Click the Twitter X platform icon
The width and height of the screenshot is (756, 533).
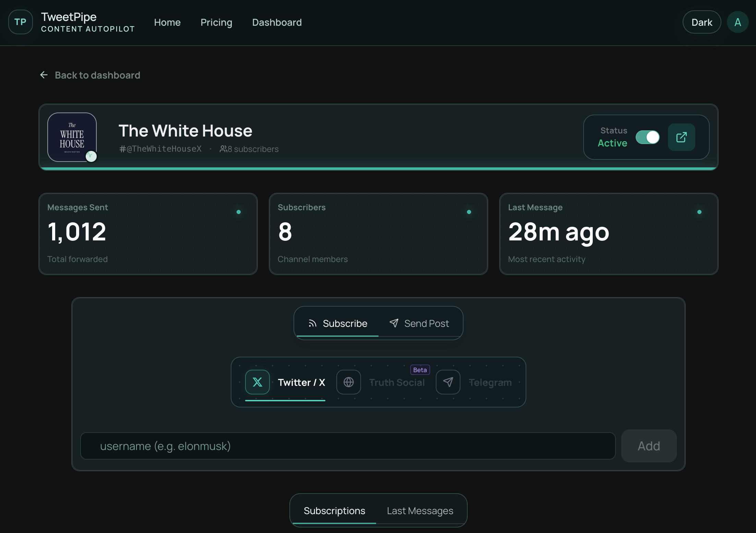pyautogui.click(x=257, y=382)
